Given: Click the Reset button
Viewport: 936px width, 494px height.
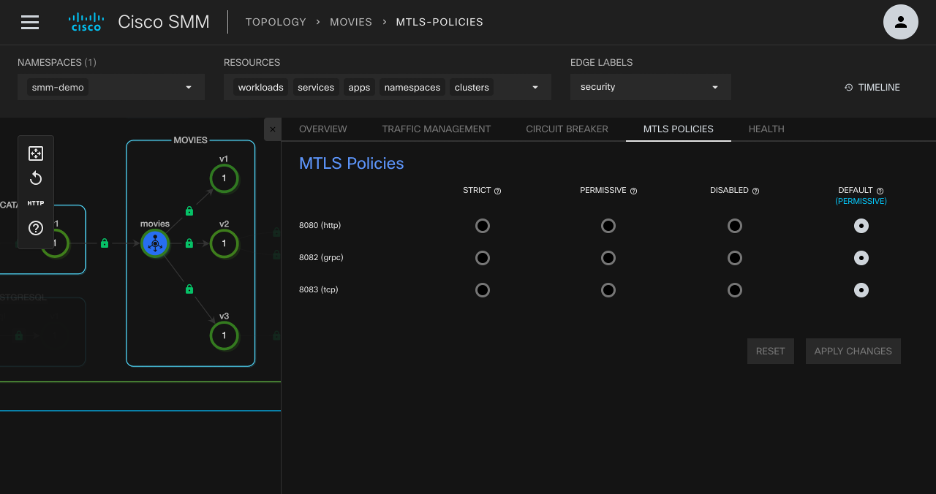Looking at the screenshot, I should click(770, 351).
